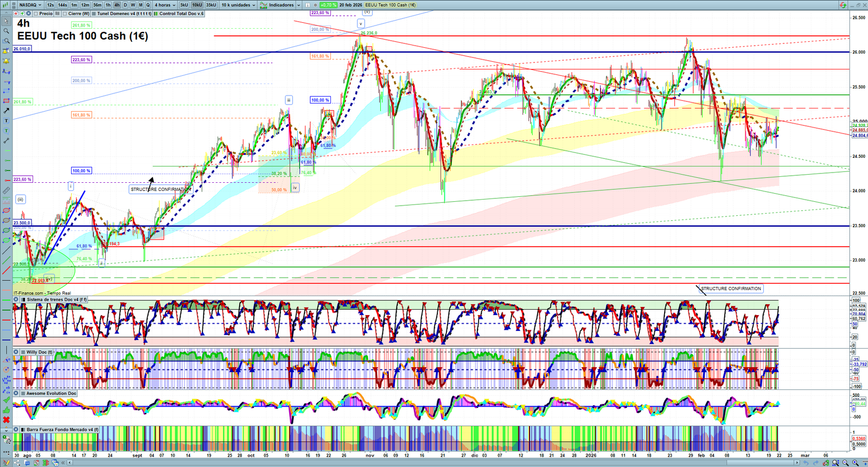Toggle the Cierre (W) checkbox
The image size is (868, 467).
(x=65, y=14)
